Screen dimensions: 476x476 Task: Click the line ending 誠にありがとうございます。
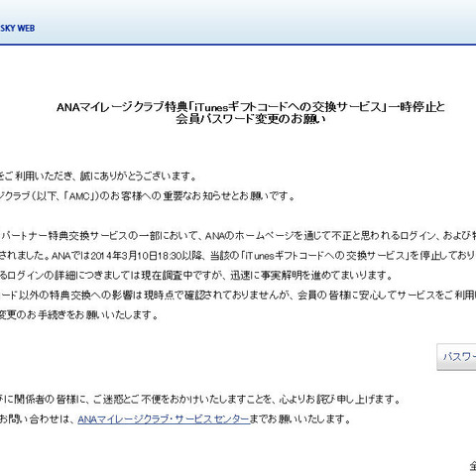pos(98,177)
